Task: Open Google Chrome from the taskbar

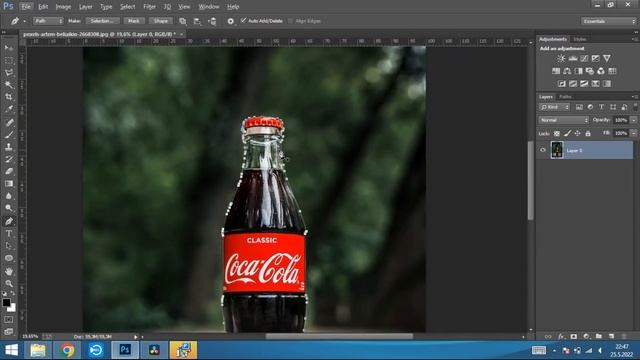Action: 67,350
